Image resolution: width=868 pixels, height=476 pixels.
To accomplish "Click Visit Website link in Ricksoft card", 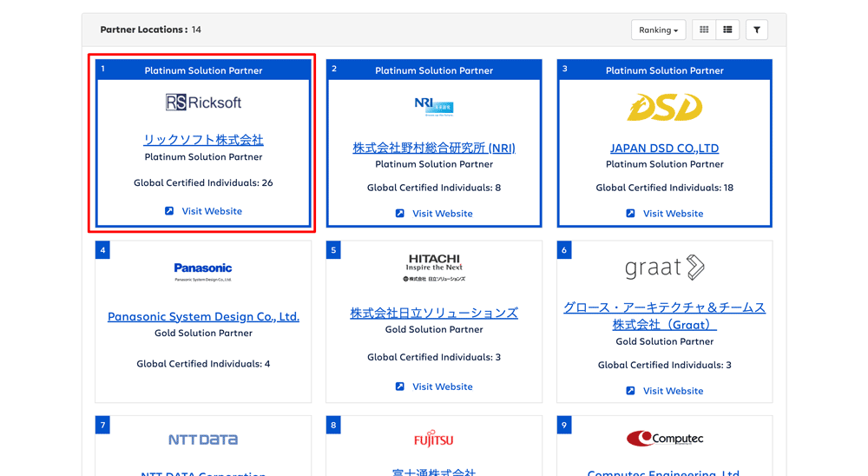I will (x=212, y=211).
